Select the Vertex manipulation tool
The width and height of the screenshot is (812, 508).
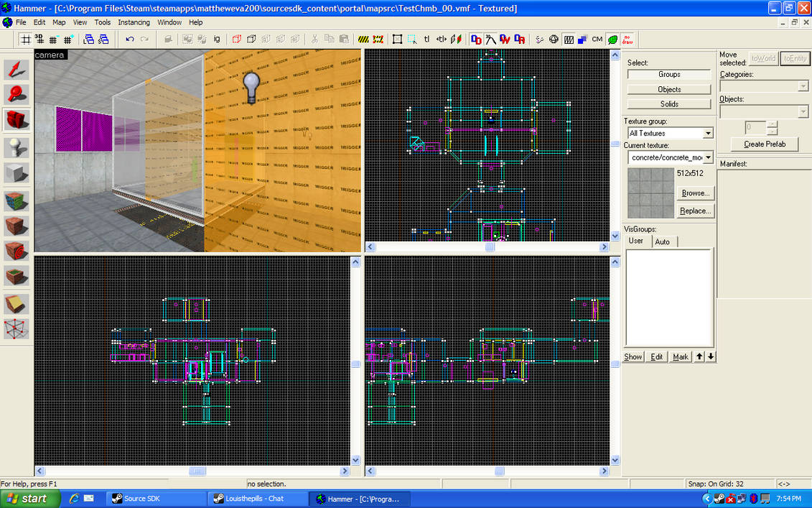17,329
